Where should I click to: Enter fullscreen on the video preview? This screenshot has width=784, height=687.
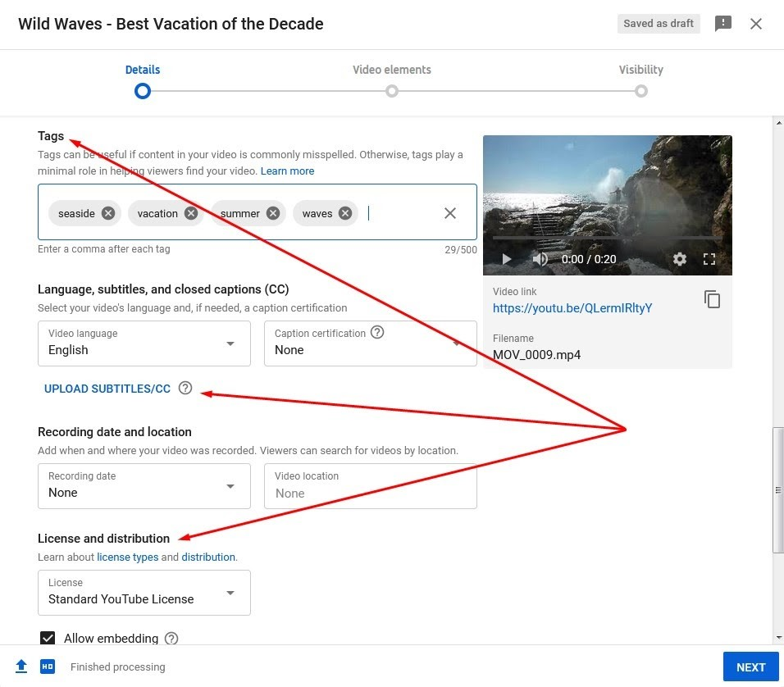coord(709,259)
